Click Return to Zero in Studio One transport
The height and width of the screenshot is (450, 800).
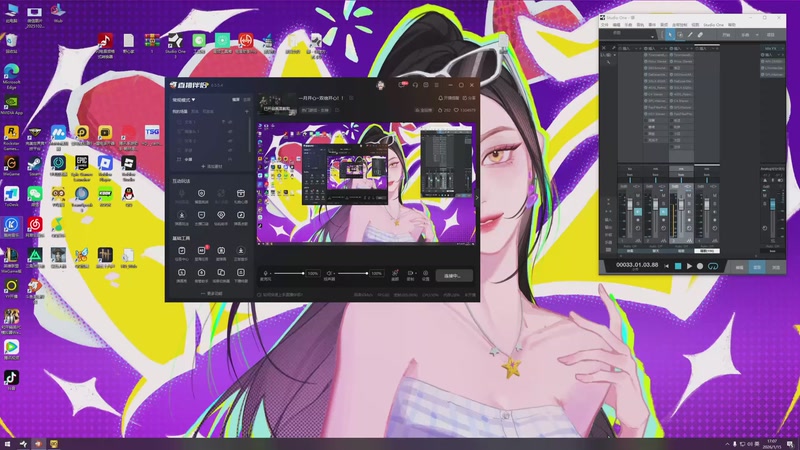pyautogui.click(x=666, y=266)
